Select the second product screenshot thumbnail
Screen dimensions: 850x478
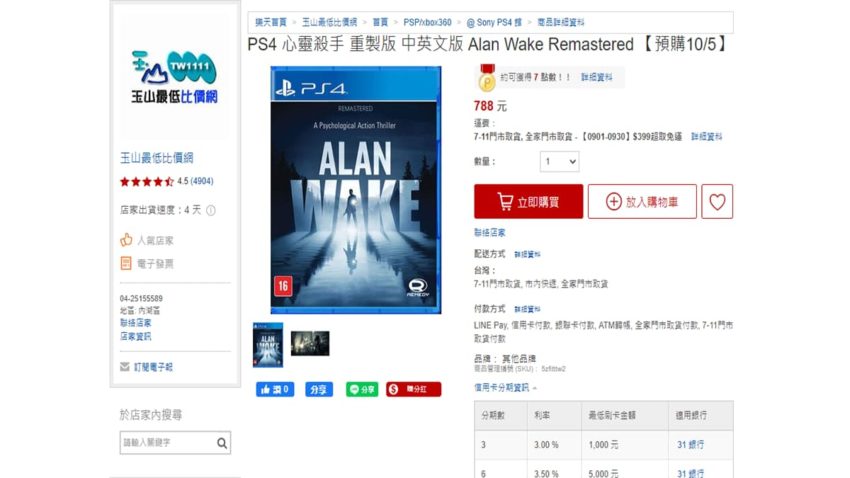(310, 344)
